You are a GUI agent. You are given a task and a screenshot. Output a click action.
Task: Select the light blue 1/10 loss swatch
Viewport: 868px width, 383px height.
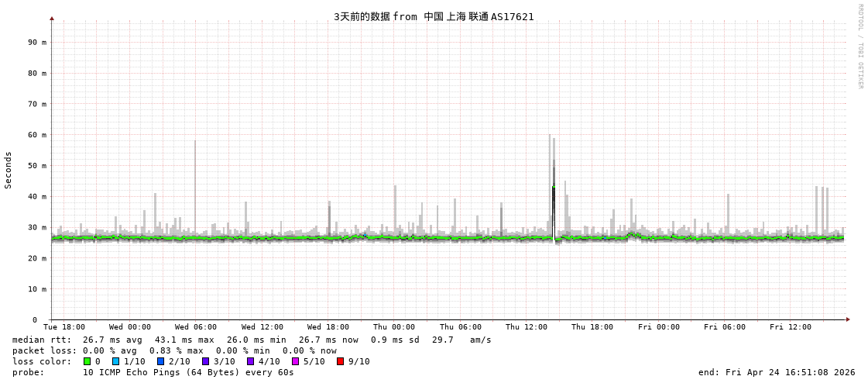pyautogui.click(x=115, y=361)
